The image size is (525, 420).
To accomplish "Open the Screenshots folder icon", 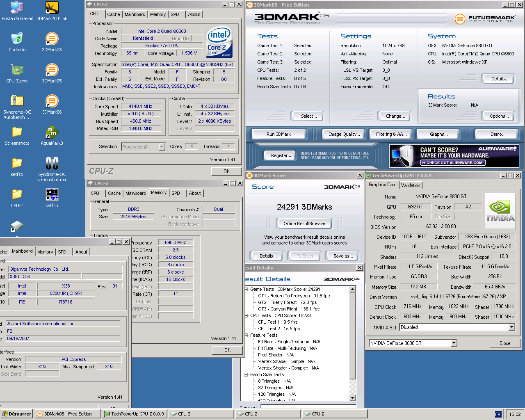I will pyautogui.click(x=17, y=136).
